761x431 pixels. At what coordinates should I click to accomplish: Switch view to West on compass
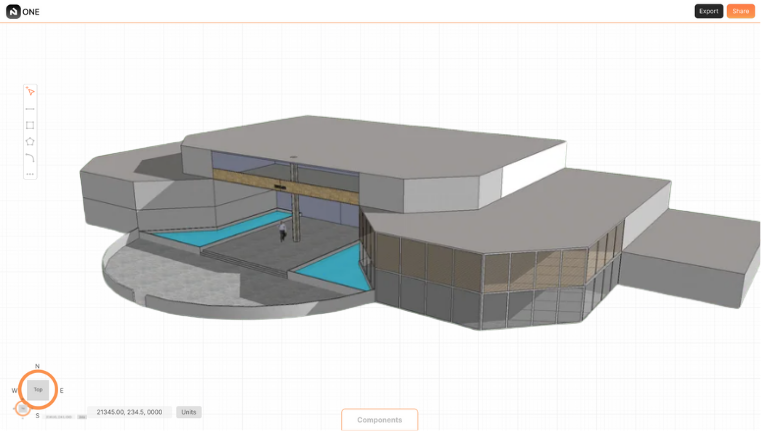pyautogui.click(x=14, y=391)
